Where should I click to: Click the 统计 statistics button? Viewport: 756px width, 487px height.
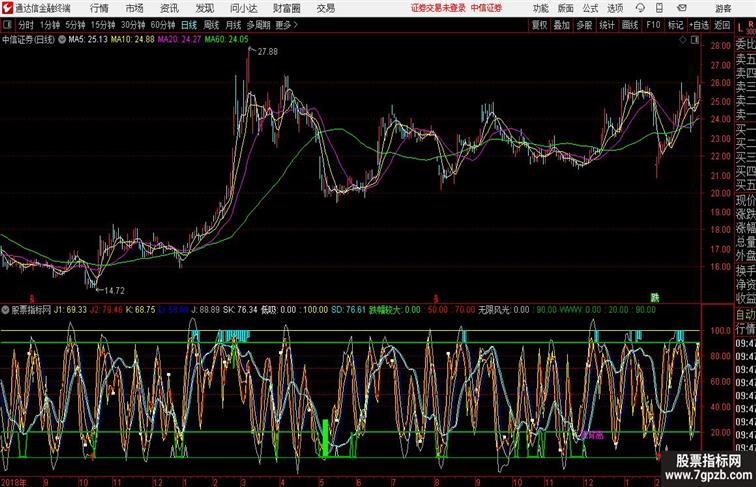click(607, 25)
